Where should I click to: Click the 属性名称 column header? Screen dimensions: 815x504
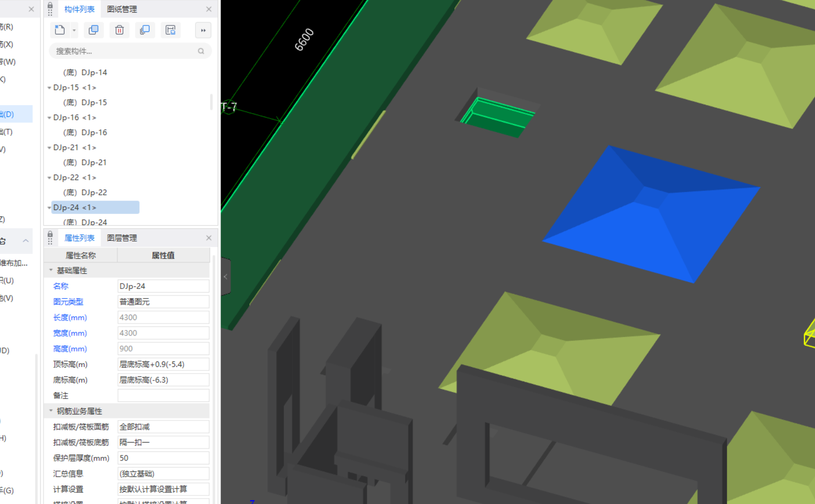[81, 255]
